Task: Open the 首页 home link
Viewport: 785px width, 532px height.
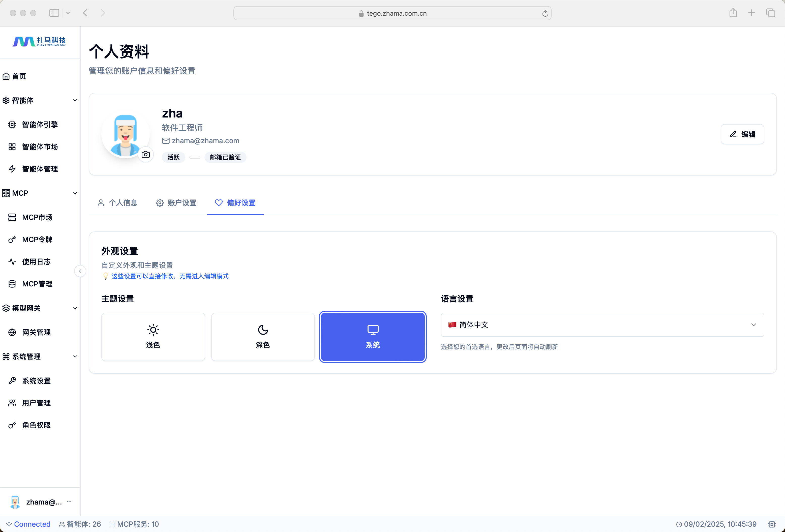Action: tap(19, 76)
